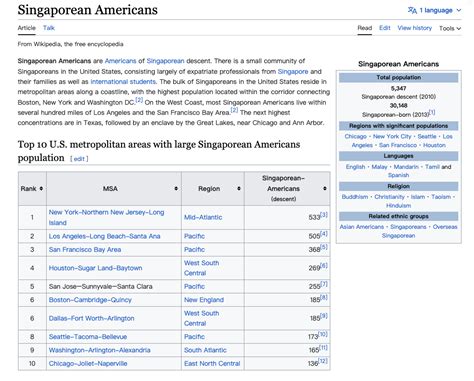Expand the 1 language dropdown chevron
This screenshot has height=381, width=474.
pos(459,10)
